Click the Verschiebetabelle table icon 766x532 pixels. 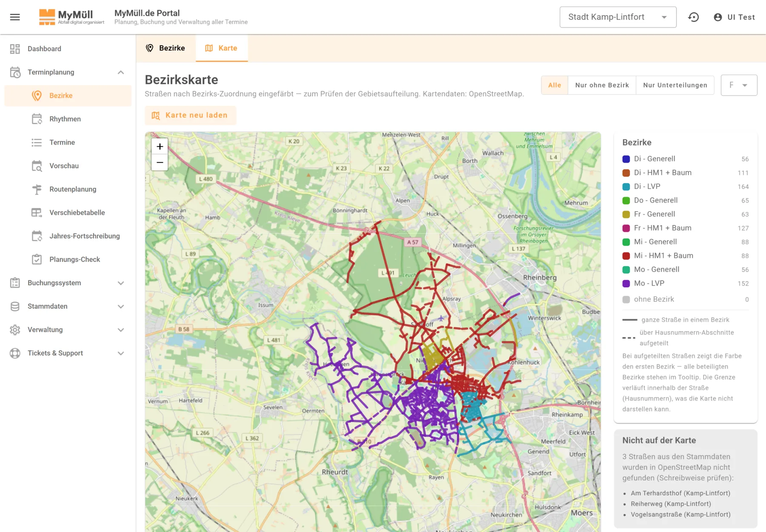pyautogui.click(x=37, y=213)
